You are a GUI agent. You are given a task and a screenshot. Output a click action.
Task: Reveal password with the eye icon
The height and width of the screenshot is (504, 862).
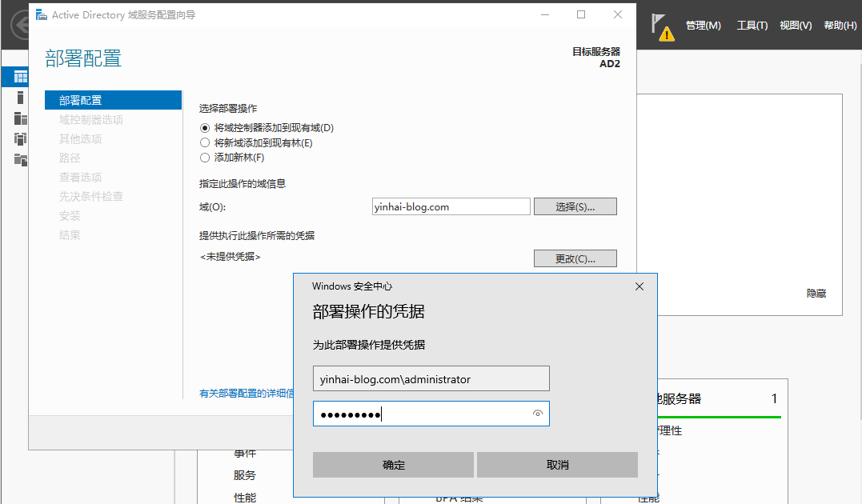coord(538,414)
